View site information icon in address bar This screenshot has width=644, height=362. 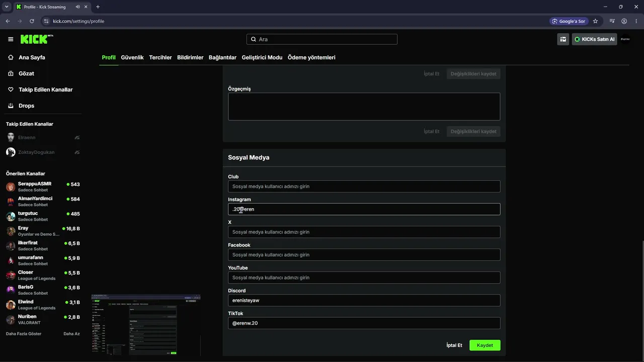(x=46, y=21)
